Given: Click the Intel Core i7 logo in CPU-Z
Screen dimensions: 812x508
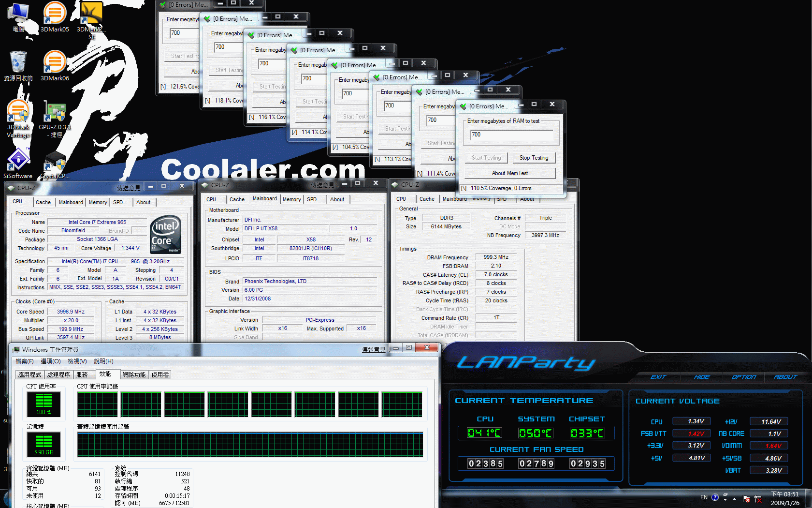Looking at the screenshot, I should pyautogui.click(x=166, y=234).
